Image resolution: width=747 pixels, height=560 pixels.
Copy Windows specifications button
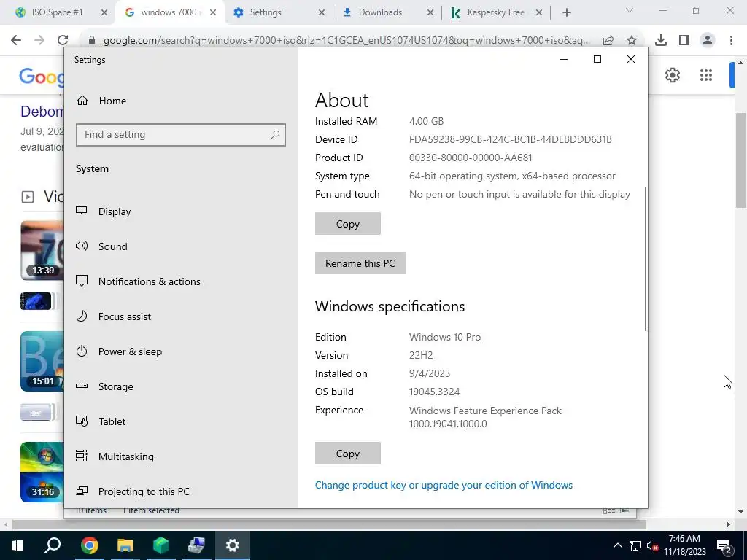click(x=348, y=454)
